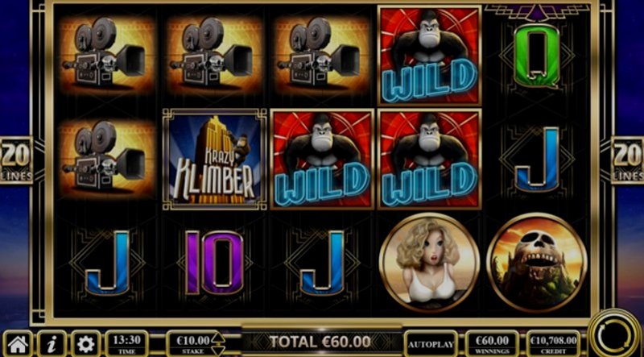Viewport: 644px width, 357px height.
Task: Click the top-left film camera symbol
Action: [107, 56]
